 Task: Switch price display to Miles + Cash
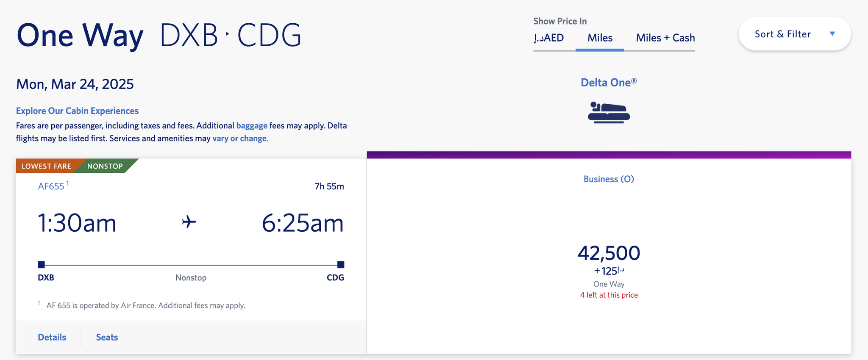point(665,38)
